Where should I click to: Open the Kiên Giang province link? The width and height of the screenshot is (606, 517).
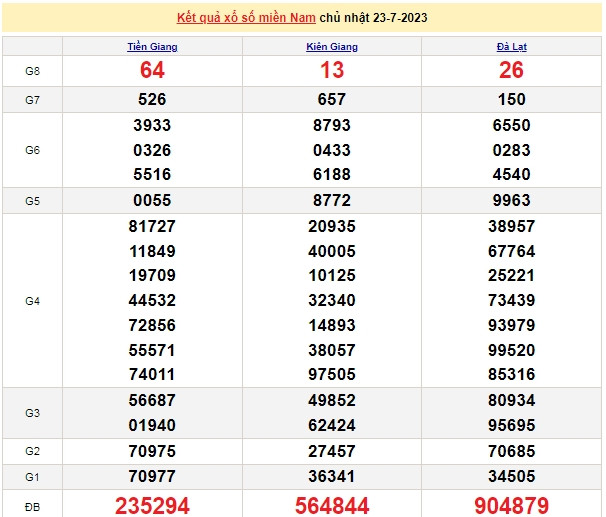pos(331,47)
